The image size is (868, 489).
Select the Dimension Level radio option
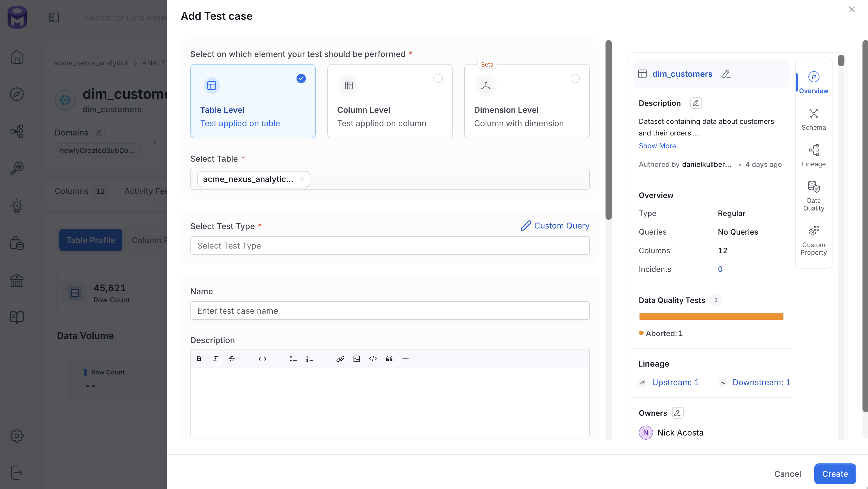575,78
